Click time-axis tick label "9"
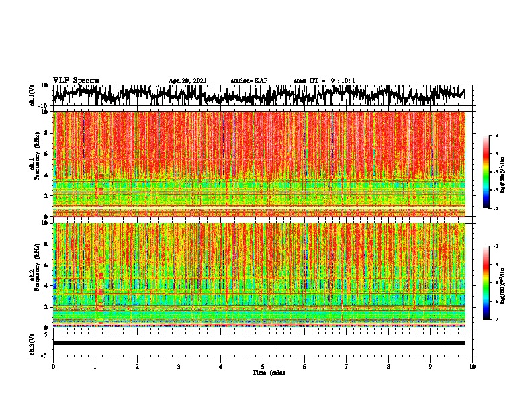This screenshot has height=411, width=532. [x=430, y=367]
